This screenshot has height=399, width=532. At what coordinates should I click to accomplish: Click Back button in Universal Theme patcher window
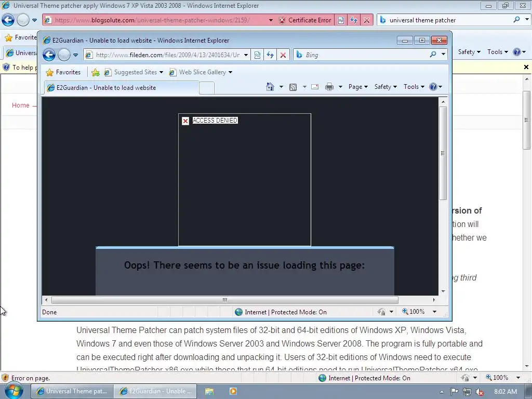[x=8, y=20]
